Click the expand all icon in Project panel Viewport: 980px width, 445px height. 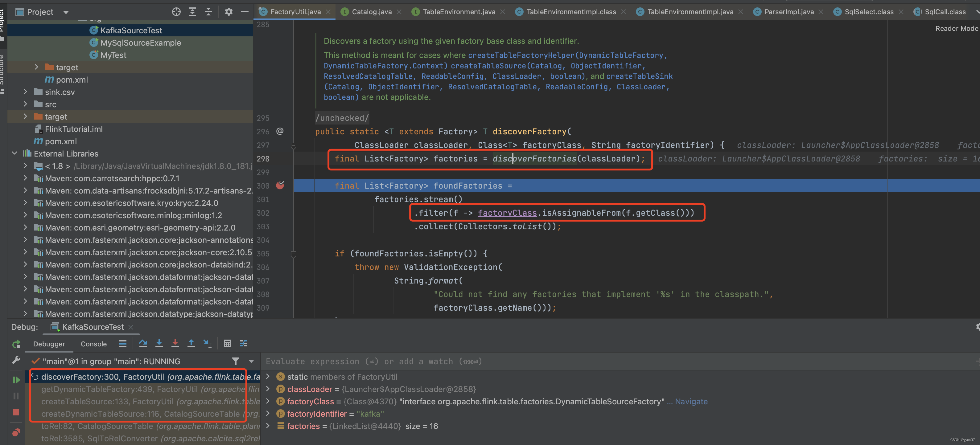(x=192, y=12)
